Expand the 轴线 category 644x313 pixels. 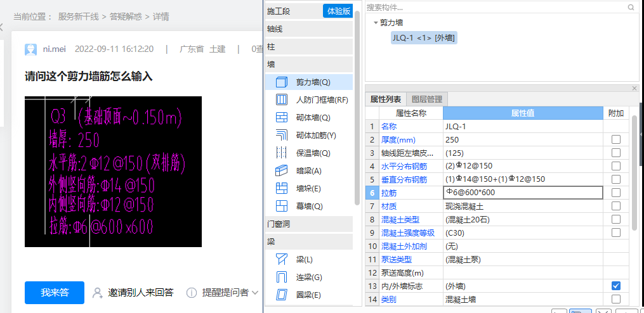click(x=309, y=29)
